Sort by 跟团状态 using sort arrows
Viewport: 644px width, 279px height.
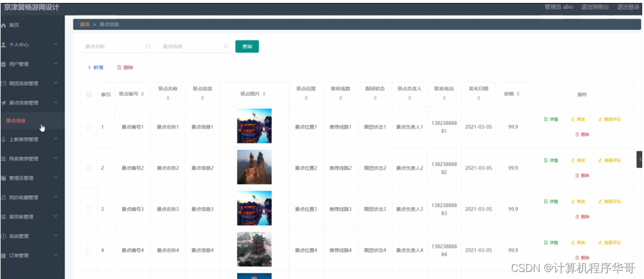click(x=375, y=98)
